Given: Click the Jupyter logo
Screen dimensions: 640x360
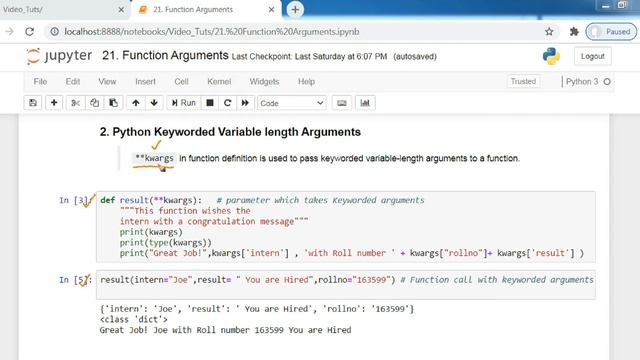Looking at the screenshot, I should coord(59,56).
